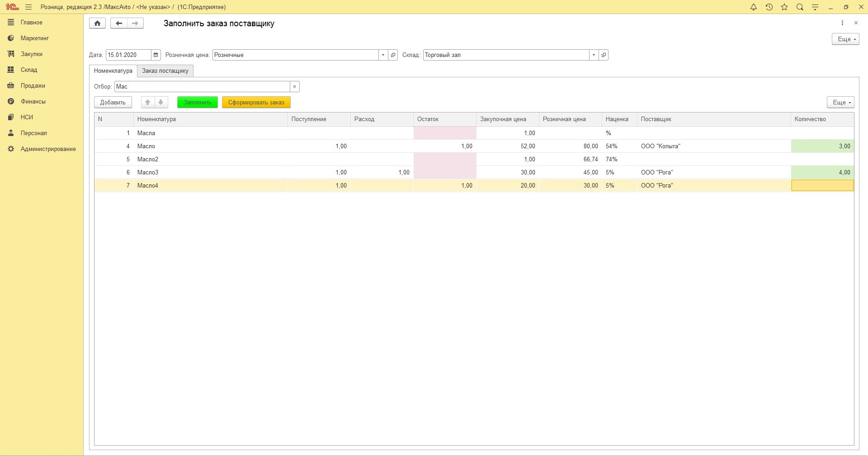Viewport: 868px width, 456px height.
Task: Click Администрирование gear icon
Action: (11, 149)
